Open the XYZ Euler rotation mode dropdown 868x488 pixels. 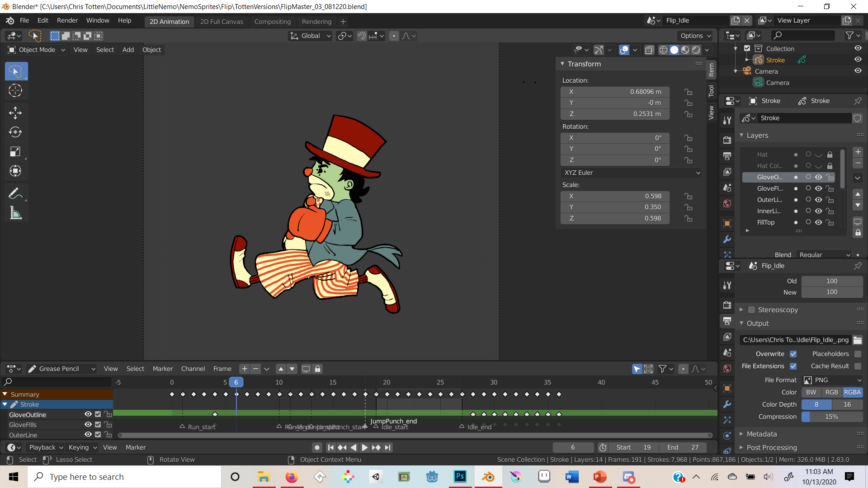click(x=631, y=172)
